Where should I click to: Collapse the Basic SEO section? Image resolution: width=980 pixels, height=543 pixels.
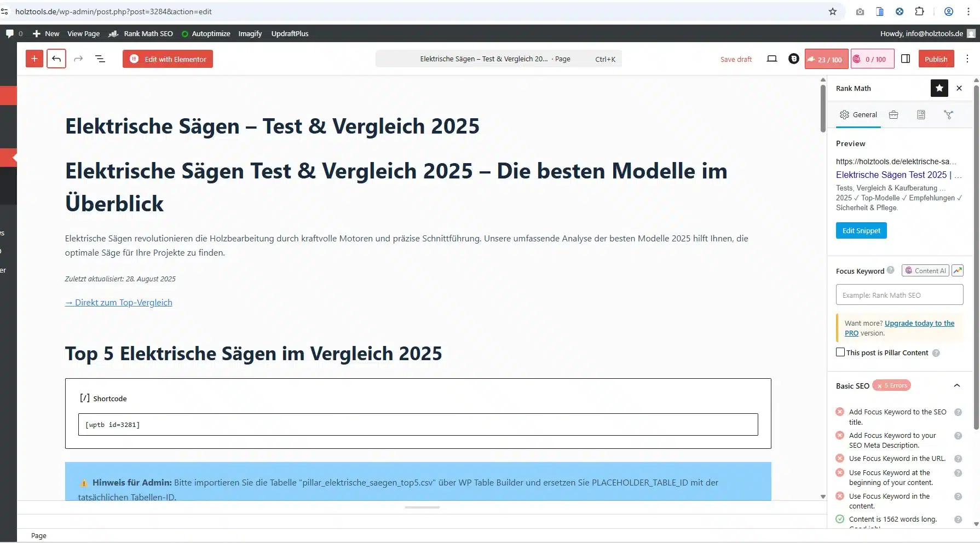[957, 385]
